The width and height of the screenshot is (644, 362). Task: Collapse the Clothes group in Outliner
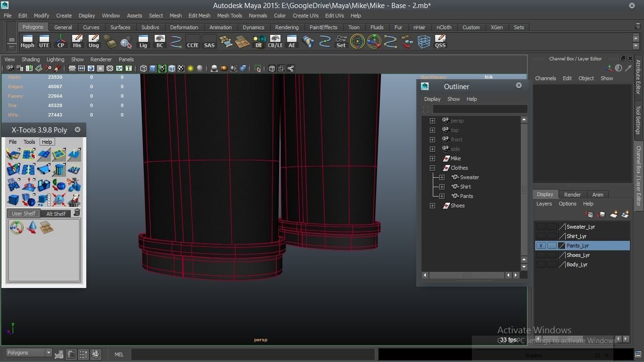[432, 168]
